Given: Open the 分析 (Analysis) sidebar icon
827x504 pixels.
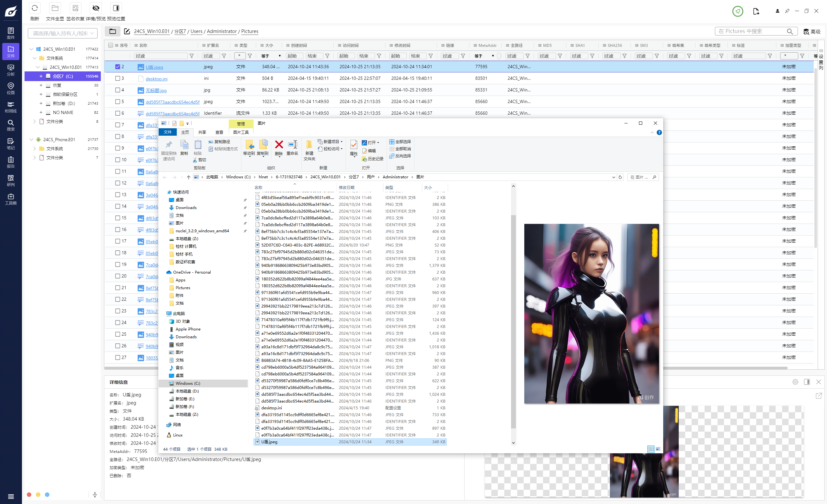Looking at the screenshot, I should click(11, 70).
